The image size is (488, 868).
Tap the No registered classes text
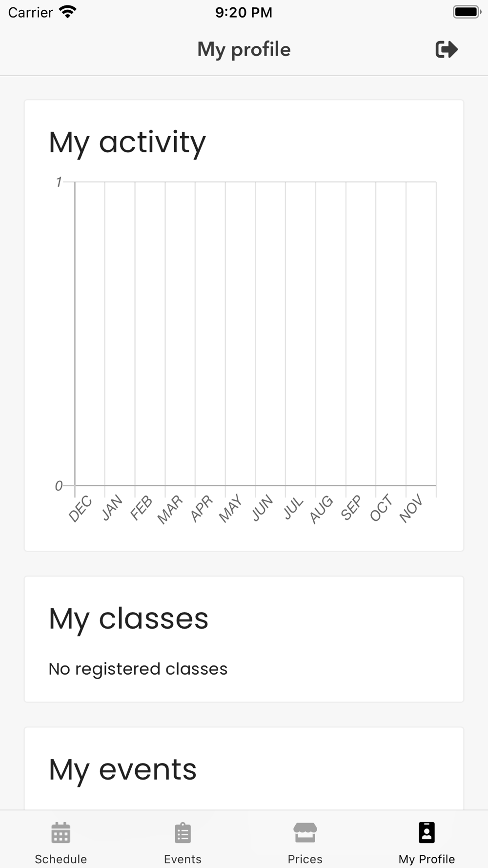click(138, 669)
